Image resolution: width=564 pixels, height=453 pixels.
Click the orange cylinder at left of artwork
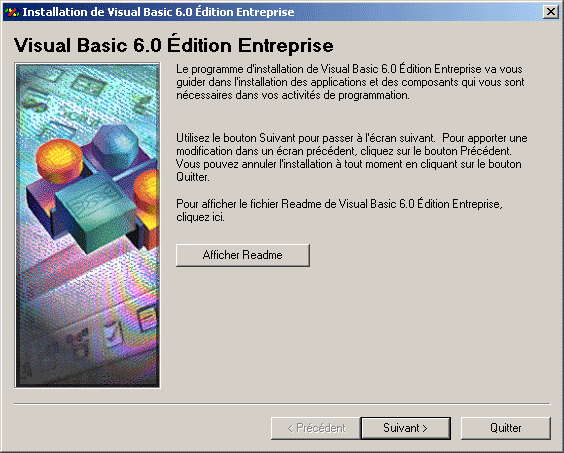click(59, 160)
